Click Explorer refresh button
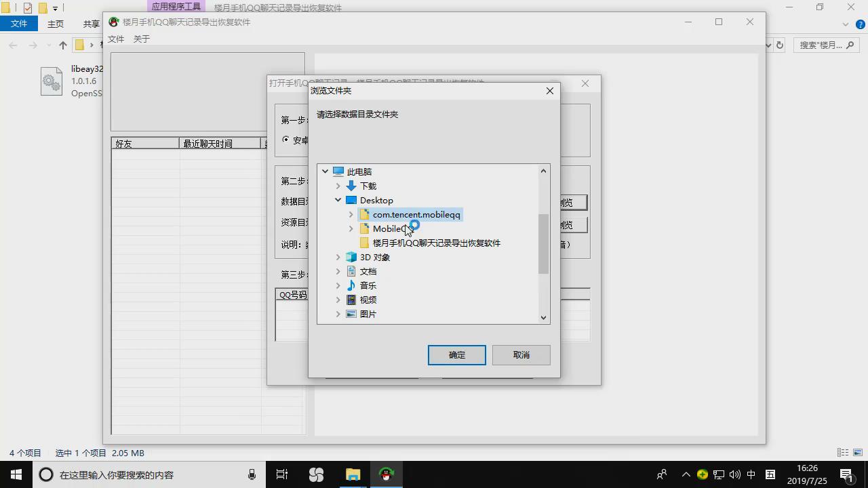Image resolution: width=868 pixels, height=488 pixels. coord(780,45)
